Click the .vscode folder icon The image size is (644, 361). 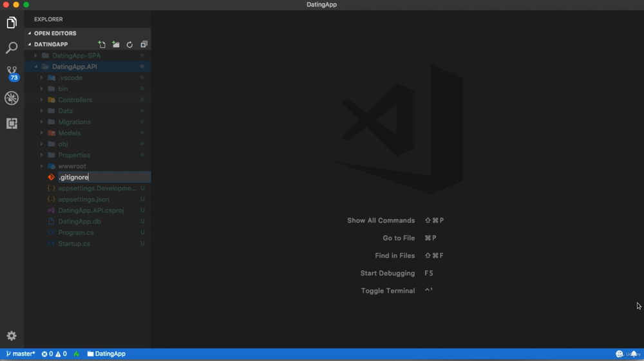tap(52, 77)
